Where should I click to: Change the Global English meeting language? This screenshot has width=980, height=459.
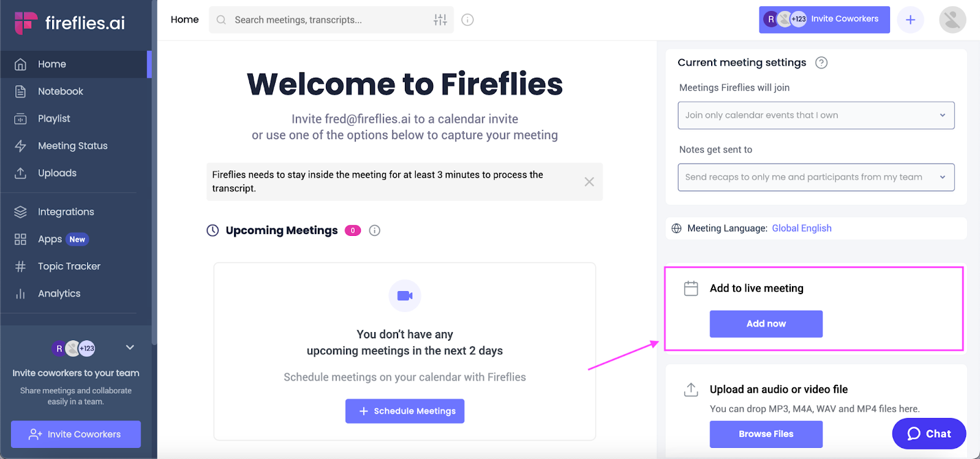[801, 228]
